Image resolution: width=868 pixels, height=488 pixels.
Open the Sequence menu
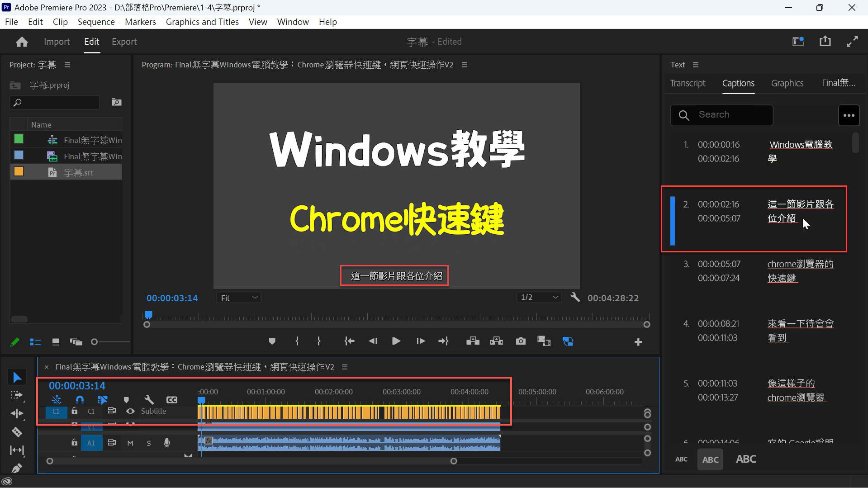[x=96, y=22]
